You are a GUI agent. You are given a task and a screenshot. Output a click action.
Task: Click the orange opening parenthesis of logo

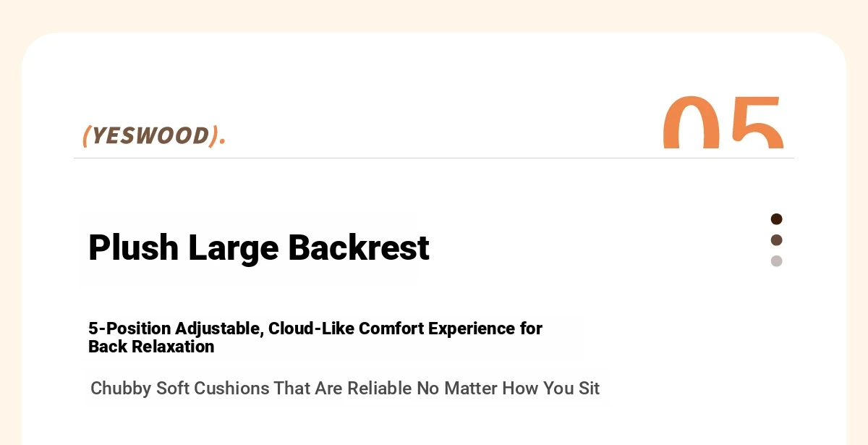(86, 135)
